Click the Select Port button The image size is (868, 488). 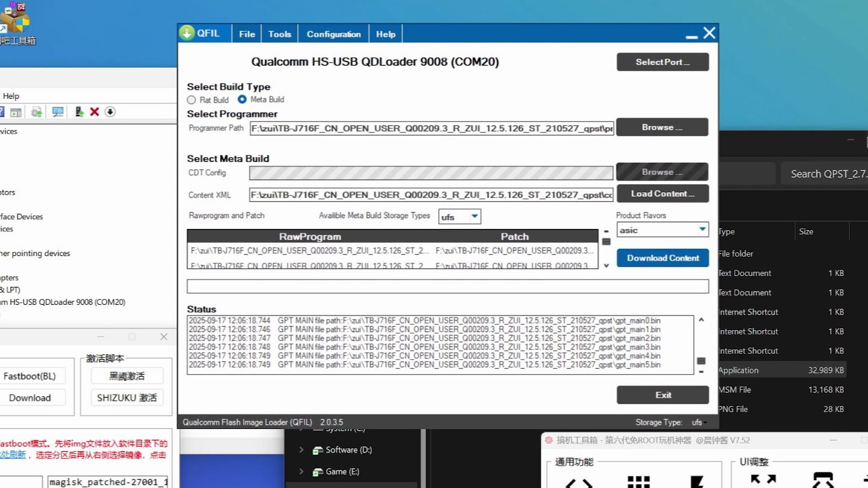click(x=662, y=62)
